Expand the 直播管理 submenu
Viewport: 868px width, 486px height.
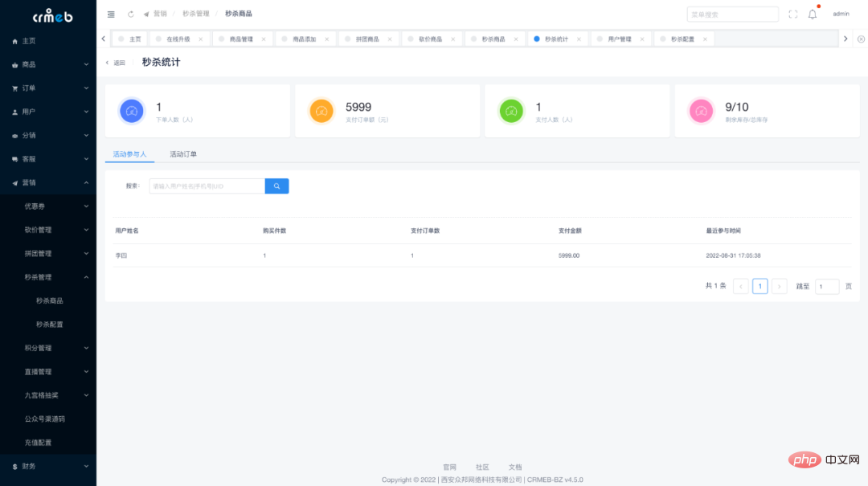(x=48, y=372)
